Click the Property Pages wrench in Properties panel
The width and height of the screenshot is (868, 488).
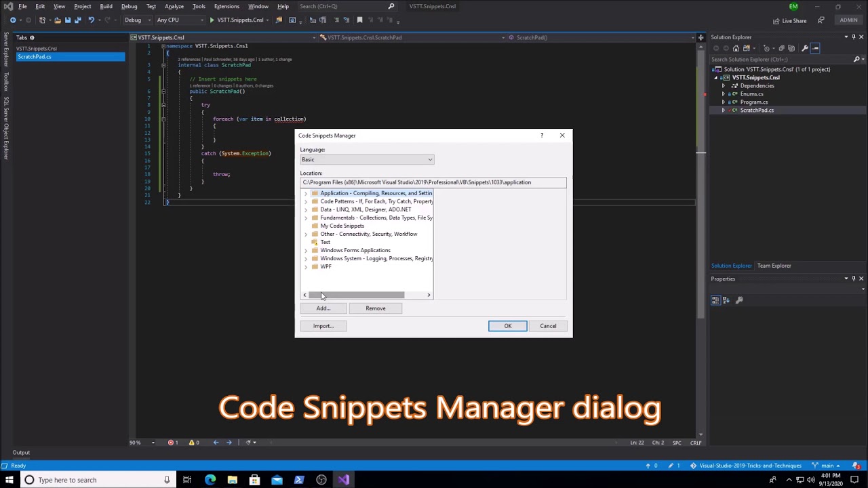(x=739, y=300)
